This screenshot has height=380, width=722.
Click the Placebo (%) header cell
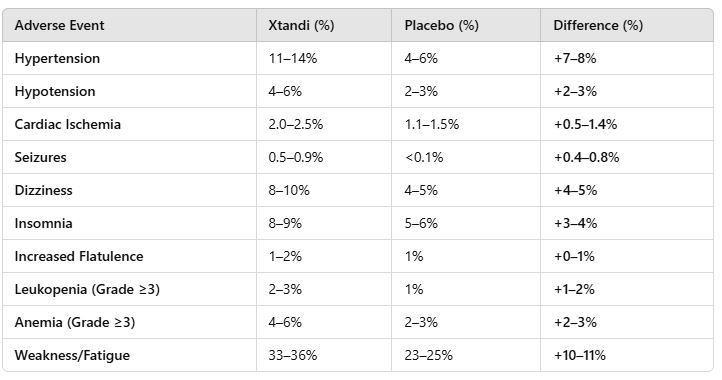click(x=442, y=25)
